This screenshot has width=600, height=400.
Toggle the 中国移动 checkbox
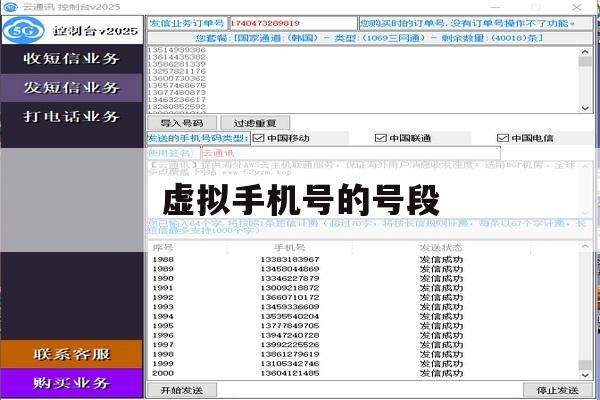[259, 138]
